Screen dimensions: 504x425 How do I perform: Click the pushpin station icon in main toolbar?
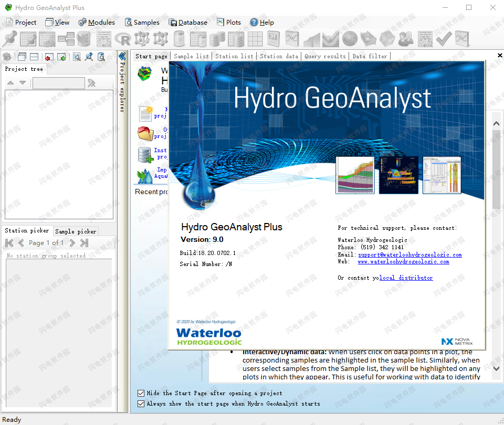pos(10,38)
